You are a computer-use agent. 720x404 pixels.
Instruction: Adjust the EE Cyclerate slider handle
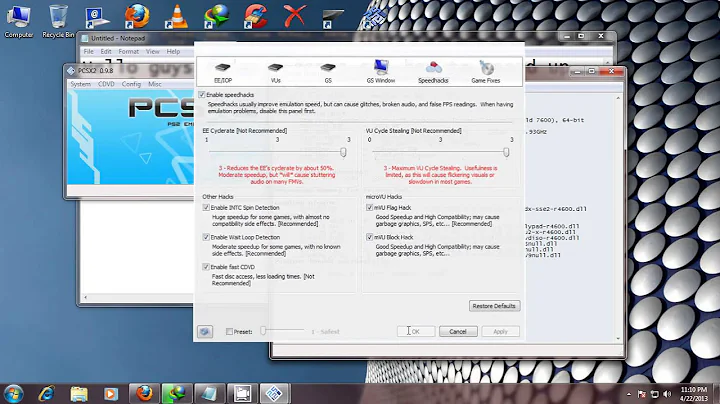point(343,152)
